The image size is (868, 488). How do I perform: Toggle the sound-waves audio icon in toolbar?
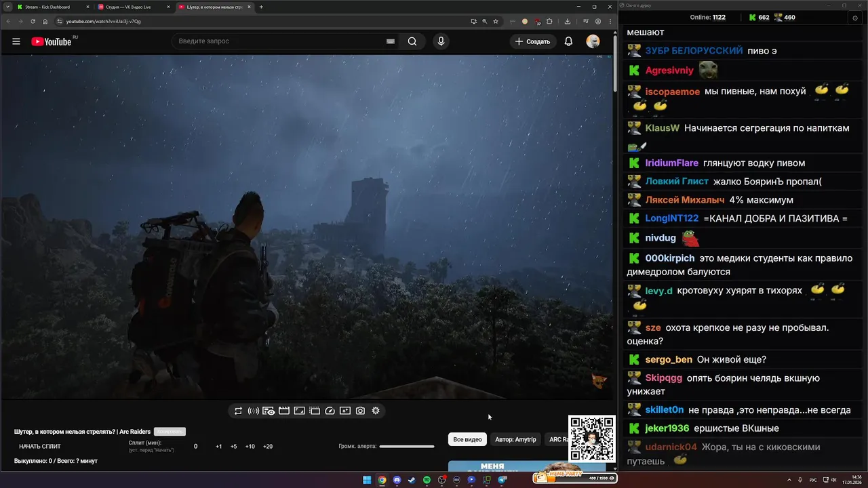click(254, 411)
